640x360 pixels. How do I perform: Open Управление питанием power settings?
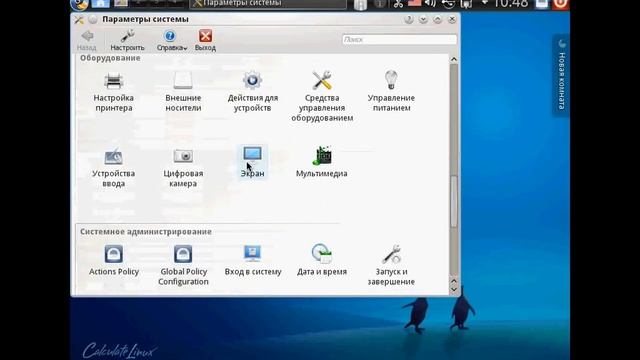pyautogui.click(x=391, y=92)
